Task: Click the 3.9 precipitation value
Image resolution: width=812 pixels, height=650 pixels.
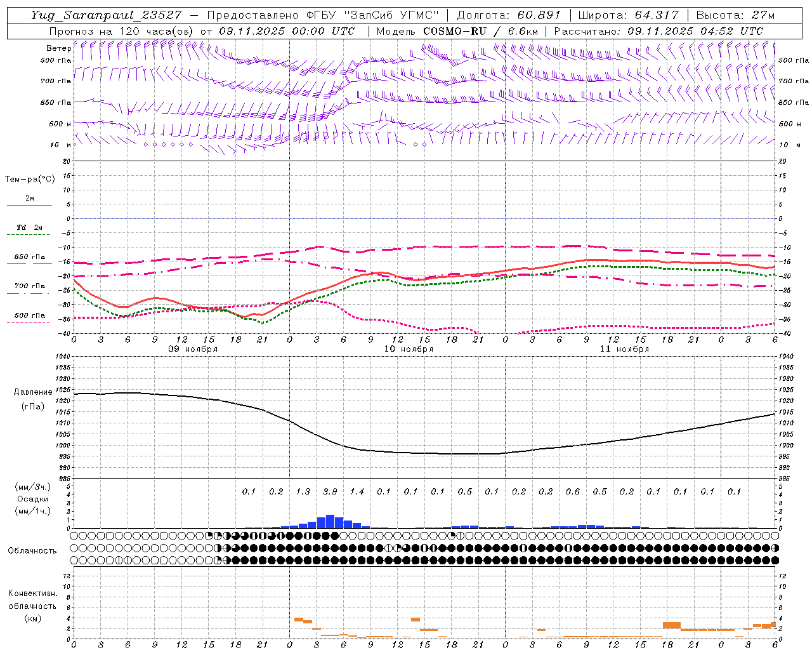Action: [330, 492]
